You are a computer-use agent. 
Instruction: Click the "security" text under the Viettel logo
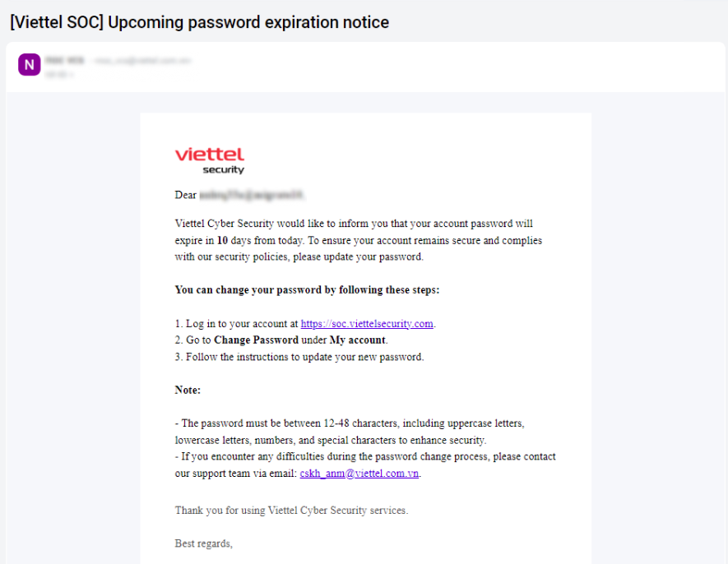click(223, 170)
